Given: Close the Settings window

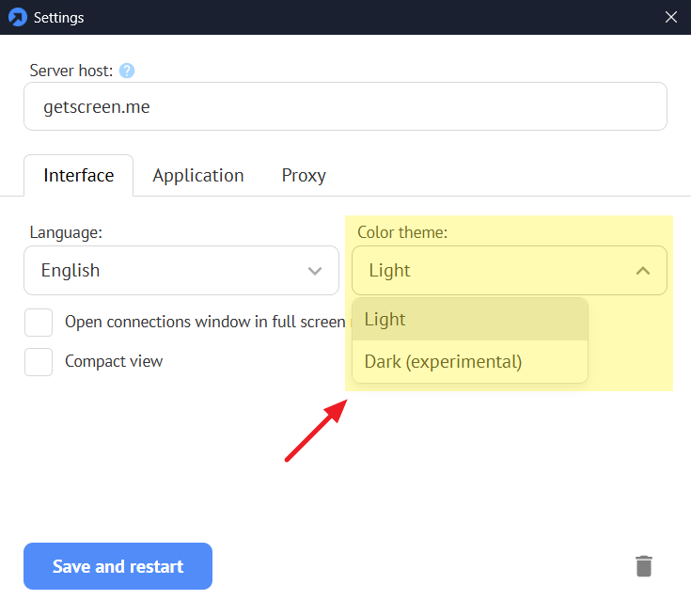Looking at the screenshot, I should tap(671, 17).
